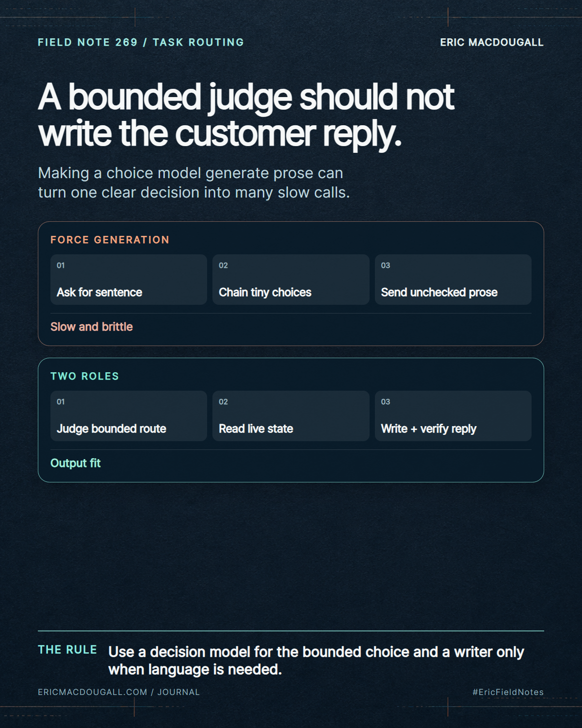Select the 'Write + verify reply' card

(453, 416)
